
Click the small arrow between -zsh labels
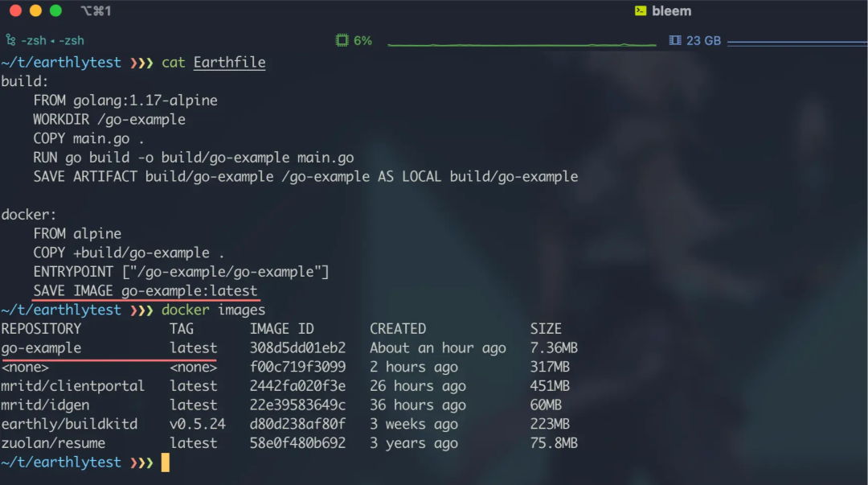(x=52, y=41)
